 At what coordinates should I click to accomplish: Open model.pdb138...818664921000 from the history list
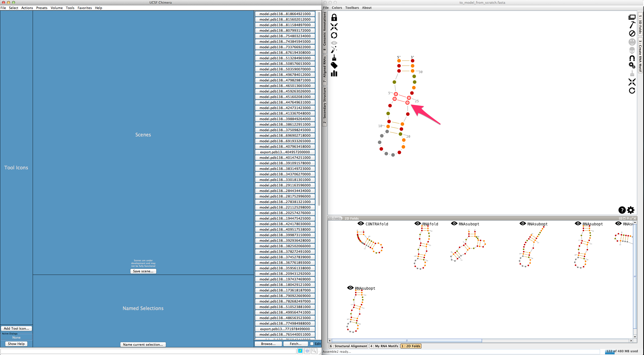click(285, 14)
